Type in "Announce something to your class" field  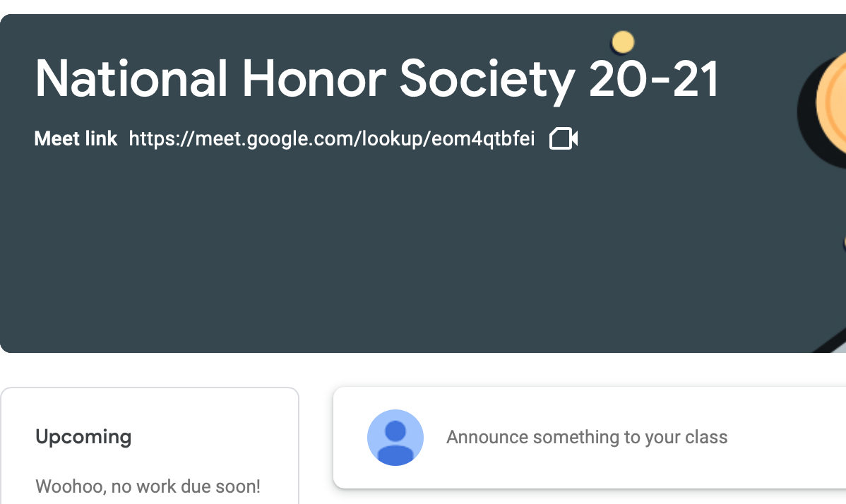pos(586,438)
